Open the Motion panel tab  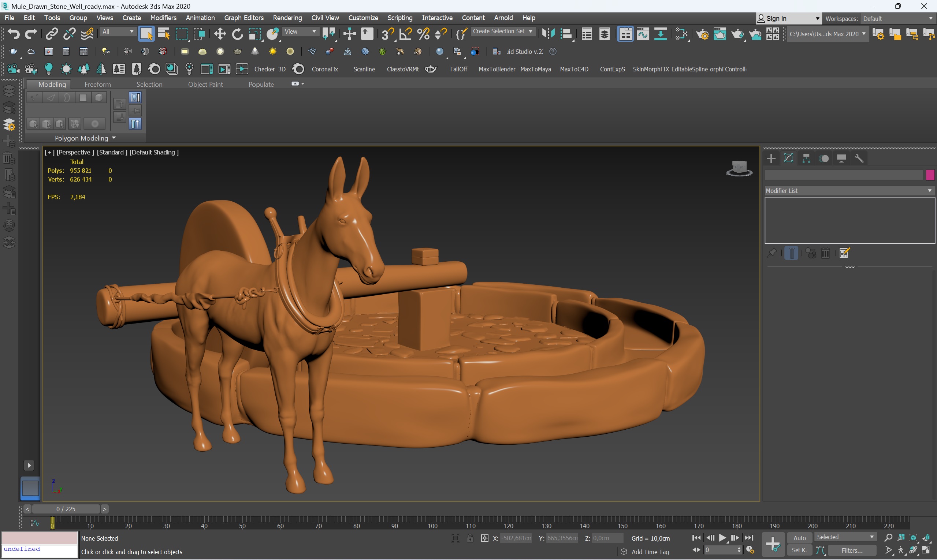coord(824,158)
